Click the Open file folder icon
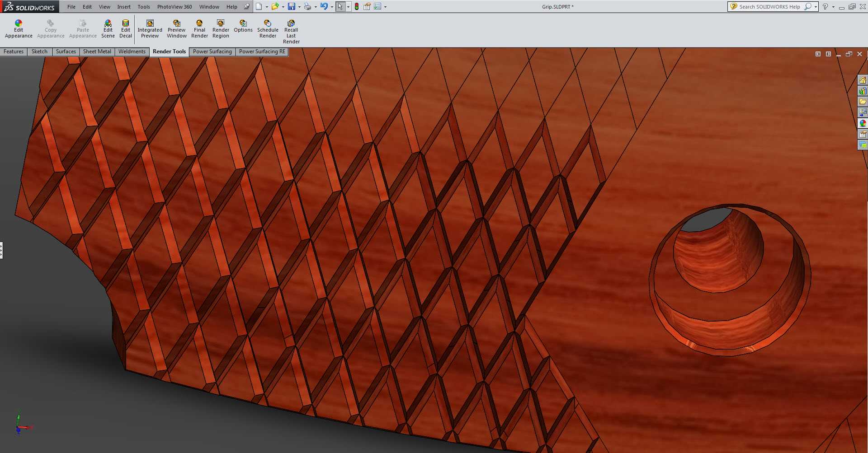The image size is (868, 453). click(x=275, y=6)
